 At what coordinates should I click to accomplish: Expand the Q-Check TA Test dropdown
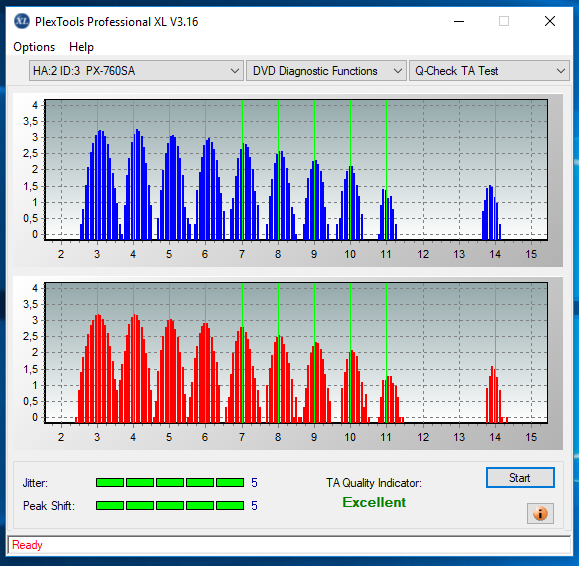[489, 71]
